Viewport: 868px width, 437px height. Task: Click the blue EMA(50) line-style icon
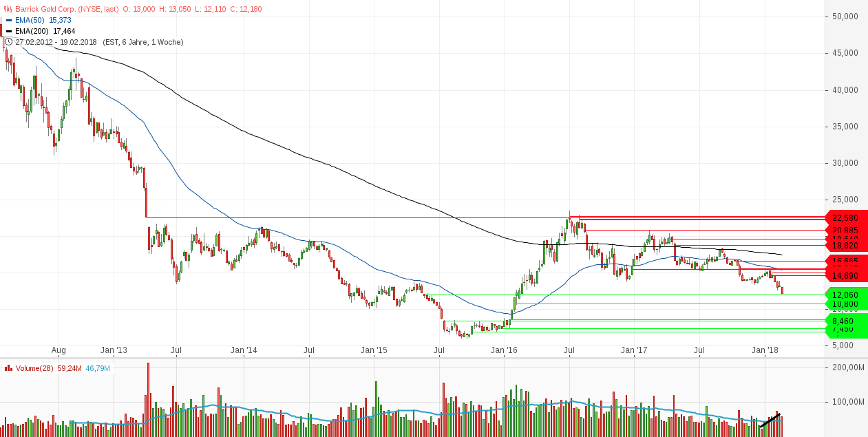click(x=8, y=20)
